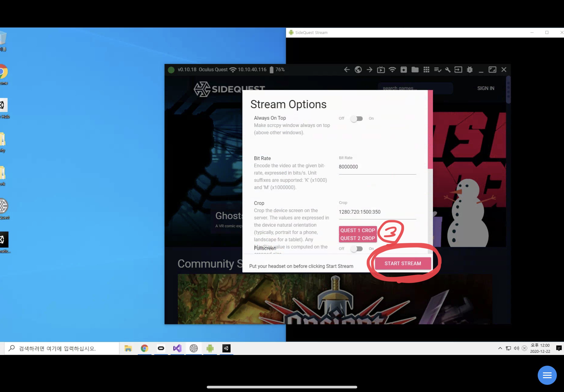Open the globe browser icon in SideQuest
The image size is (564, 392).
click(x=358, y=70)
